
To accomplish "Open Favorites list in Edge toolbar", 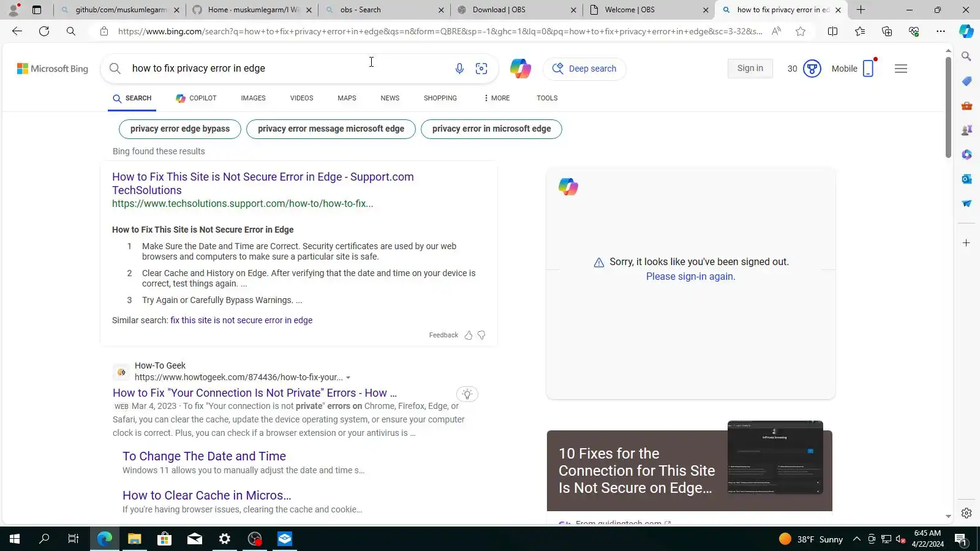I will click(x=860, y=31).
